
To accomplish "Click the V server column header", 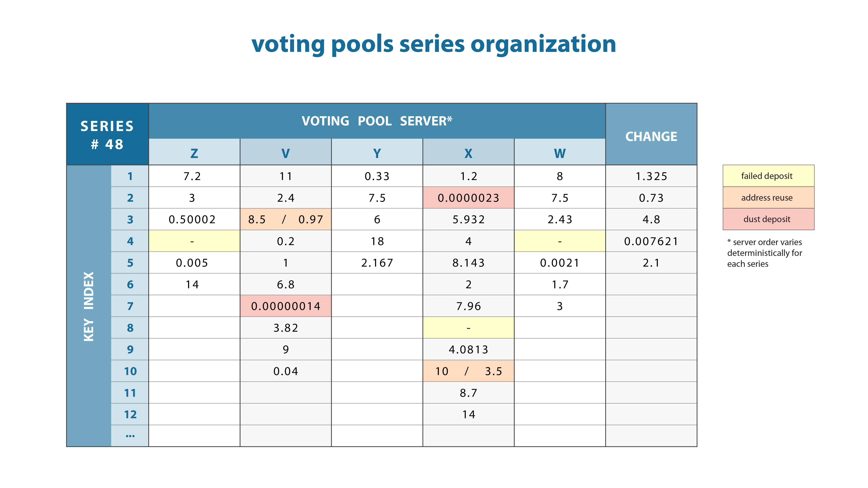I will tap(285, 154).
